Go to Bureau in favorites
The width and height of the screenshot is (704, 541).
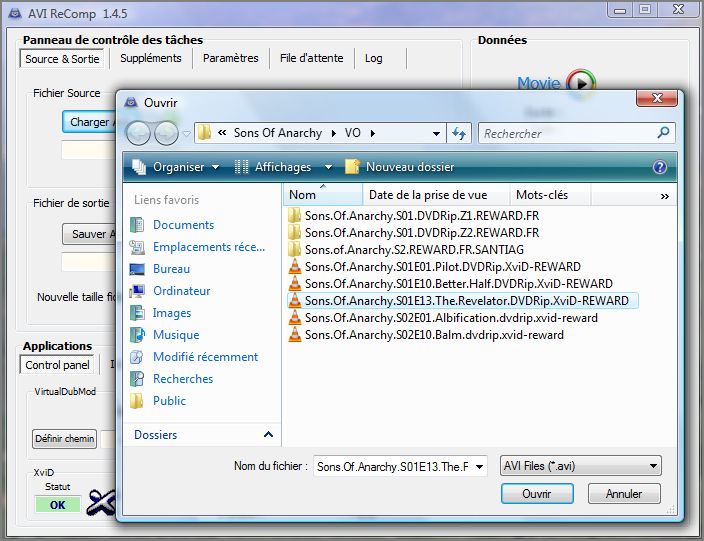172,269
